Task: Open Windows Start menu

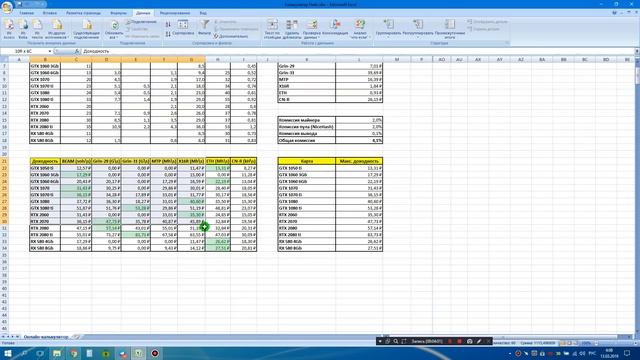Action: tap(7, 353)
